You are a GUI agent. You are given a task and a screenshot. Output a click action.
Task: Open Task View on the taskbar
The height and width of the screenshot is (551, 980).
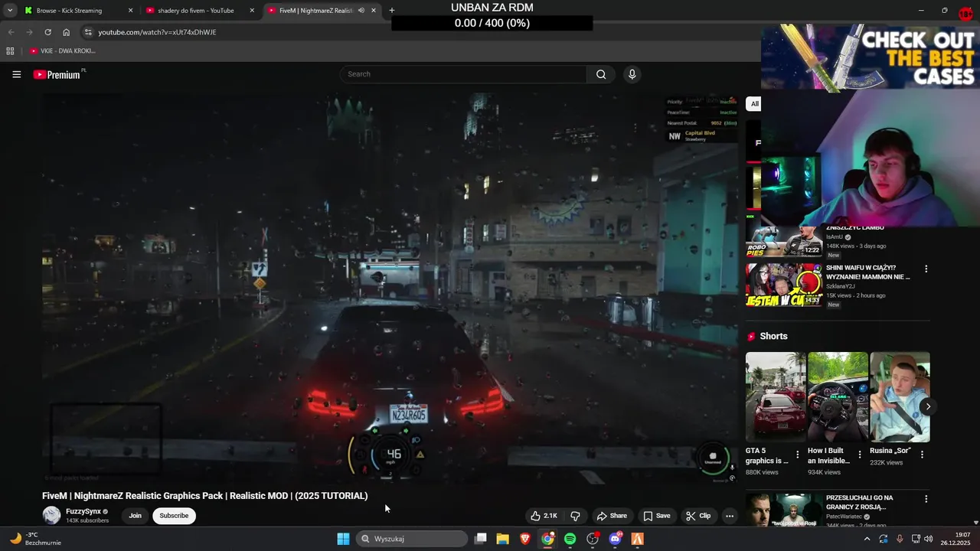click(x=481, y=539)
